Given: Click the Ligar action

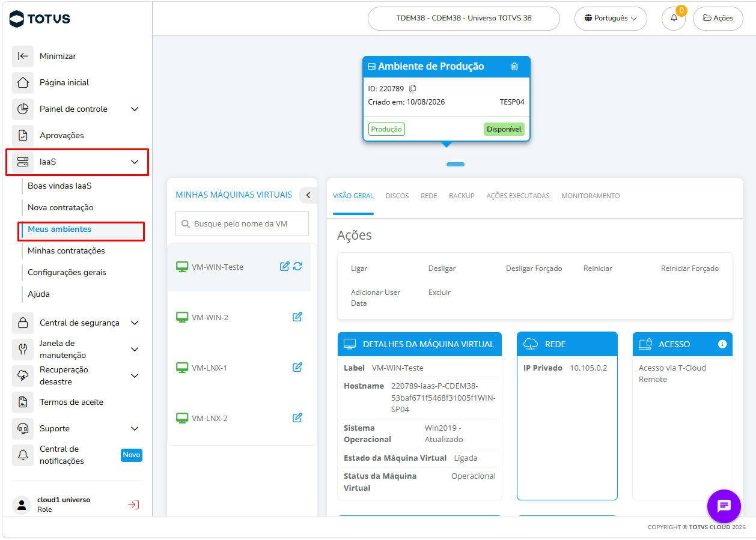Looking at the screenshot, I should [x=359, y=268].
